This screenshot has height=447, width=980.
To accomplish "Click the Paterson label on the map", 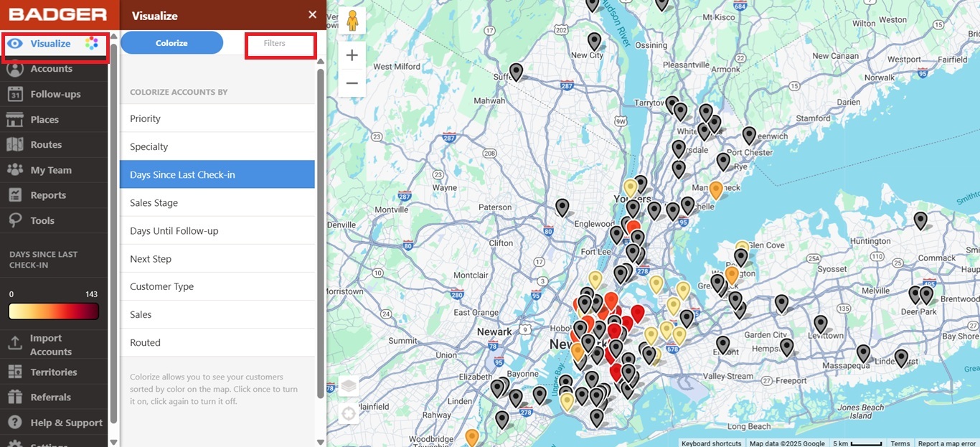I will [x=495, y=207].
